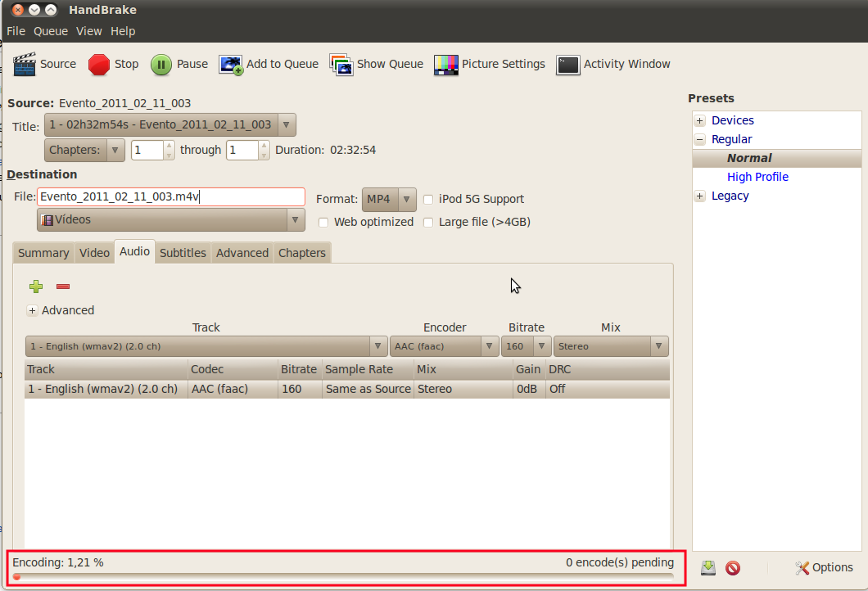Viewport: 868px width, 591px height.
Task: Click the destination File name field
Action: (x=171, y=197)
